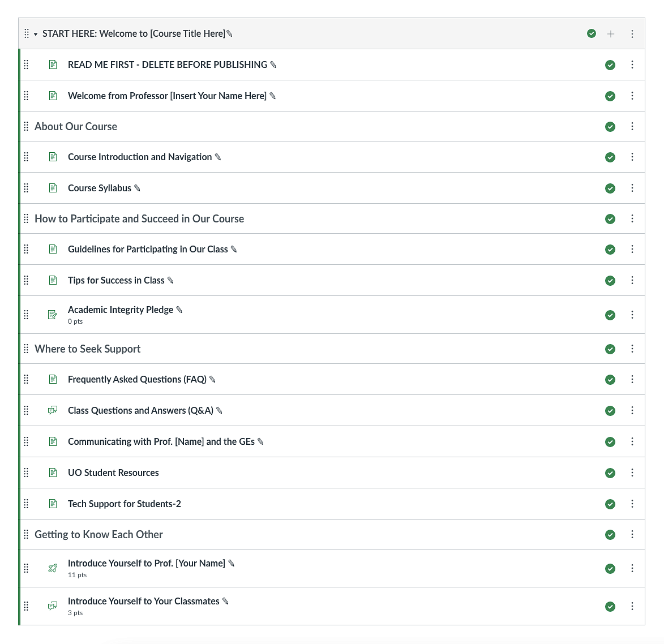Click the discussion icon for Introduce Yourself to Your Classmates

point(53,606)
